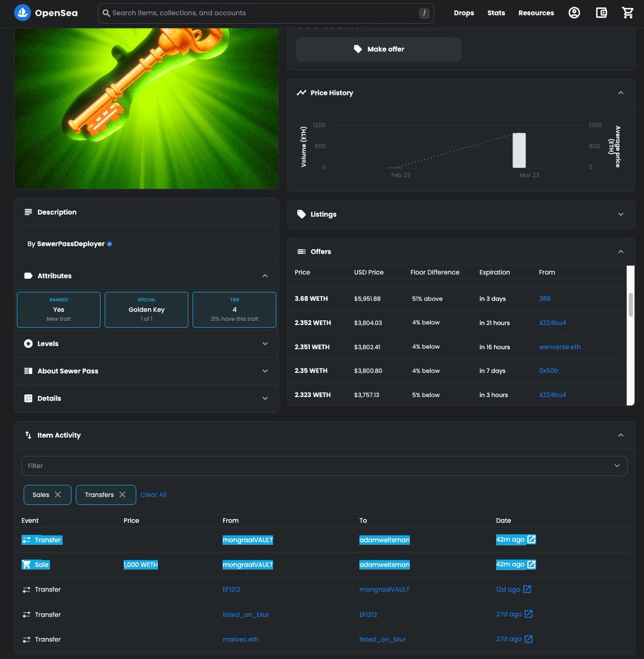Expand the Listings section
The height and width of the screenshot is (659, 644).
pyautogui.click(x=621, y=214)
